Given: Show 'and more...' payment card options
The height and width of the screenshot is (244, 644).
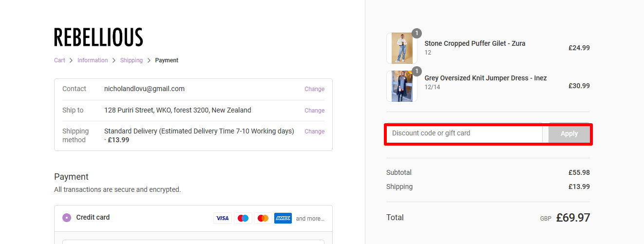Looking at the screenshot, I should [x=310, y=219].
